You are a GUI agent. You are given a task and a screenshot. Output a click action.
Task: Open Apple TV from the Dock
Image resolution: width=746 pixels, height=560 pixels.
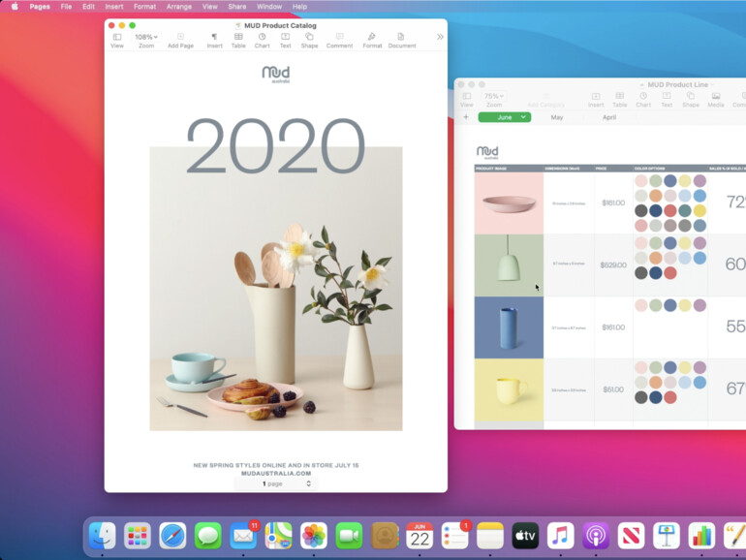click(x=525, y=536)
